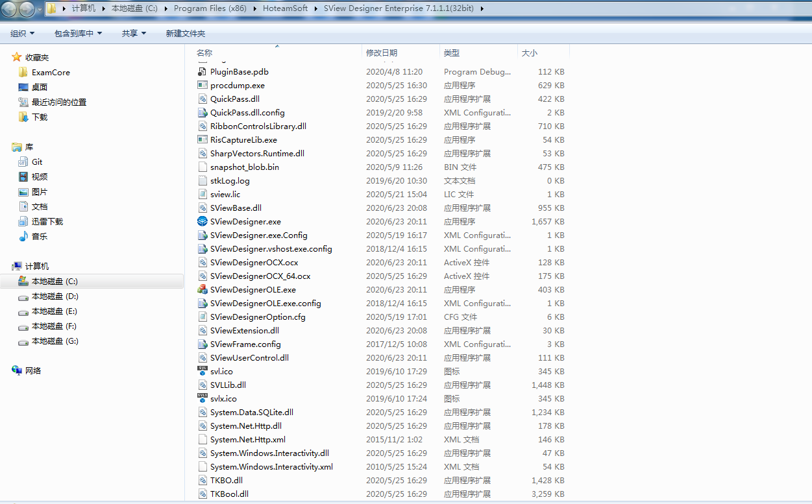The width and height of the screenshot is (812, 504).
Task: Click the Back navigation arrow button
Action: click(x=10, y=9)
